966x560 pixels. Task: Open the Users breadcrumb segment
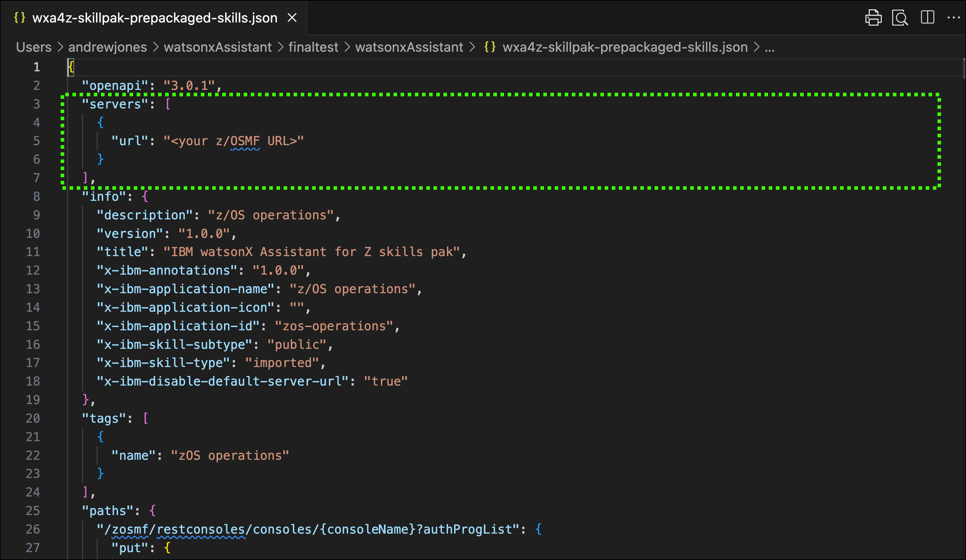click(x=34, y=47)
